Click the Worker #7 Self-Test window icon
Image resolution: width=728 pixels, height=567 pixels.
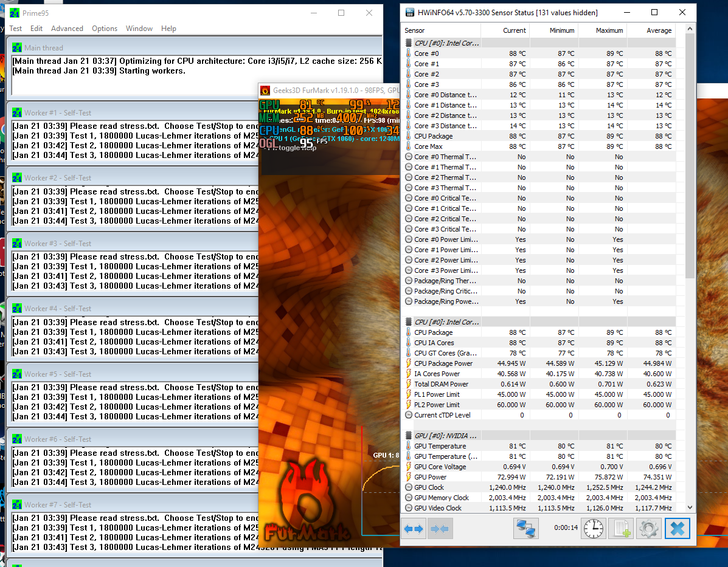pos(17,505)
